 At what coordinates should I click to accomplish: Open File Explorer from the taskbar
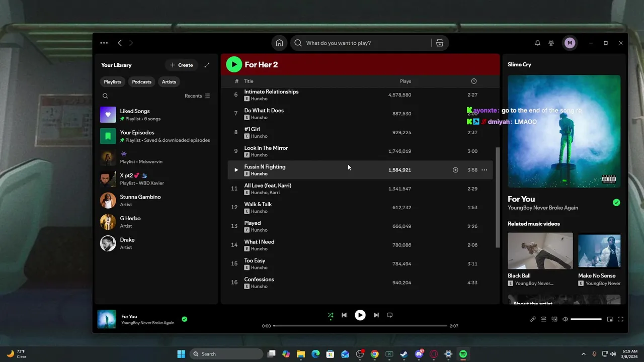tap(301, 354)
